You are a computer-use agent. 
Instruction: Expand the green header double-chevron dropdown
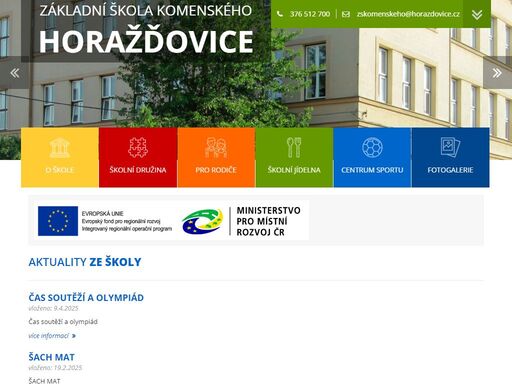pos(477,14)
